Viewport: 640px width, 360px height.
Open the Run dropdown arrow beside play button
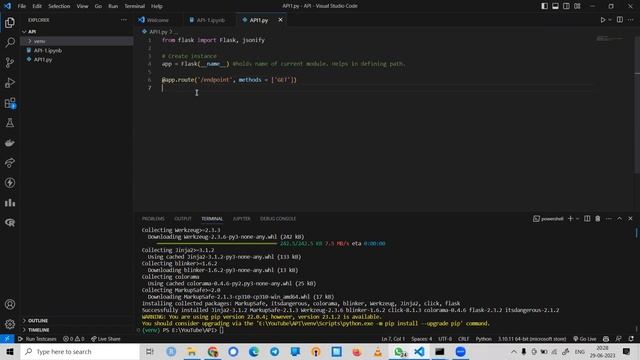click(610, 20)
